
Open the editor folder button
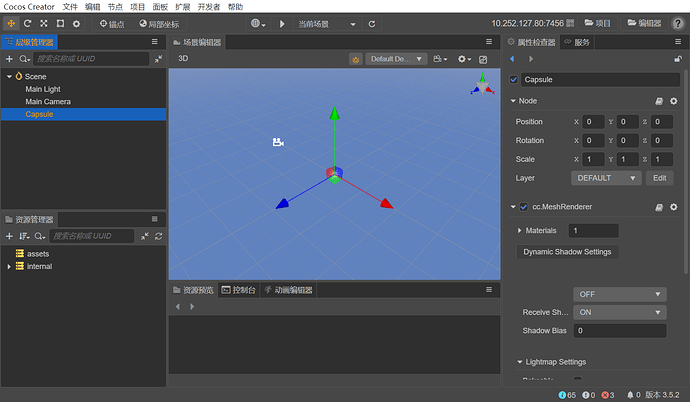coord(644,23)
